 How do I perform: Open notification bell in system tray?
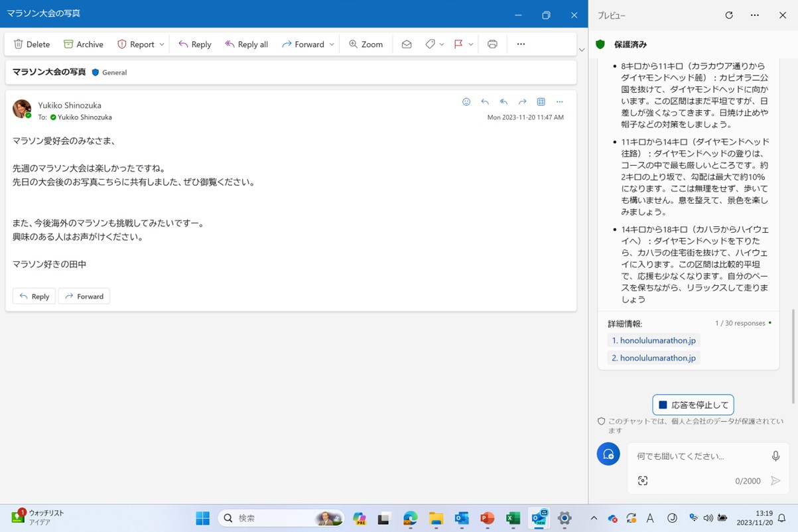(781, 518)
